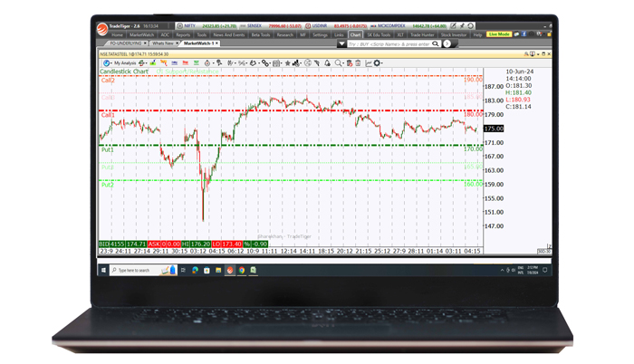Close the Whats New tab
The height and width of the screenshot is (364, 634).
pos(177,43)
